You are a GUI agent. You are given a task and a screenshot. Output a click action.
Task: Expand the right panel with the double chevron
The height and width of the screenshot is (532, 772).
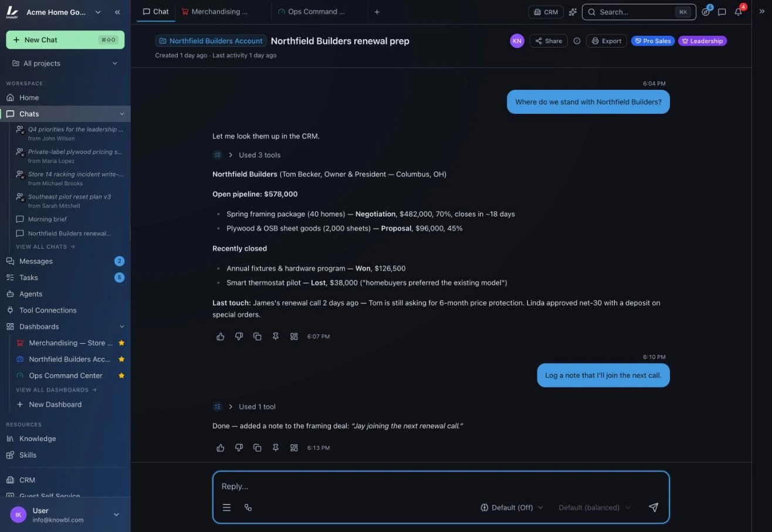(762, 12)
